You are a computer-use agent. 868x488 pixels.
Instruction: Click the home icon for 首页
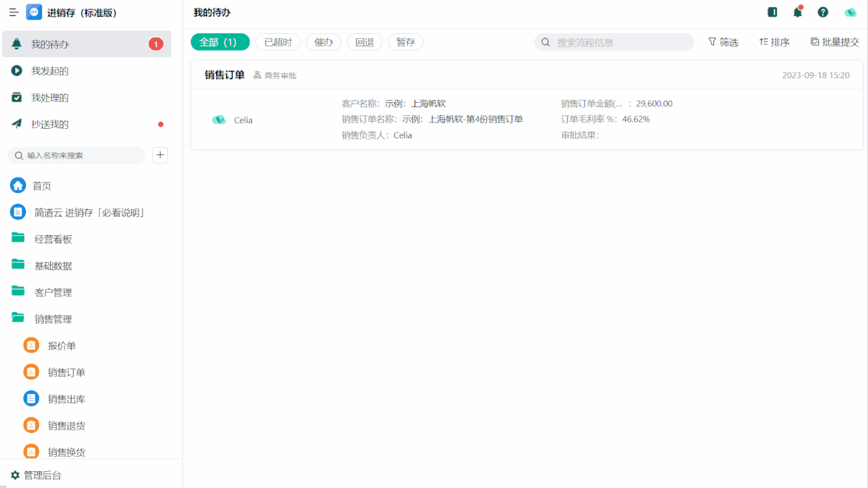18,185
